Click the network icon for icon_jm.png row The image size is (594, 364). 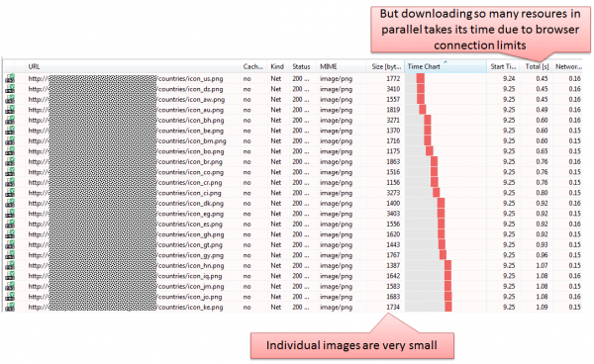(10, 287)
